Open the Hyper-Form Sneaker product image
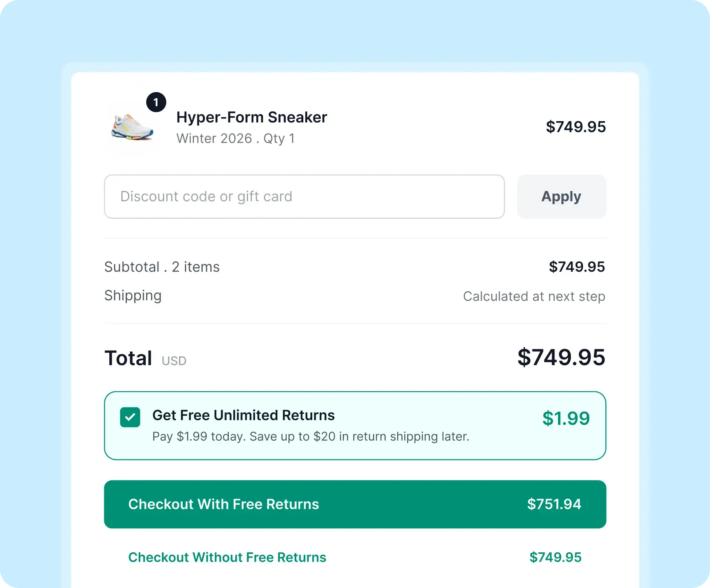The height and width of the screenshot is (588, 710). [132, 127]
